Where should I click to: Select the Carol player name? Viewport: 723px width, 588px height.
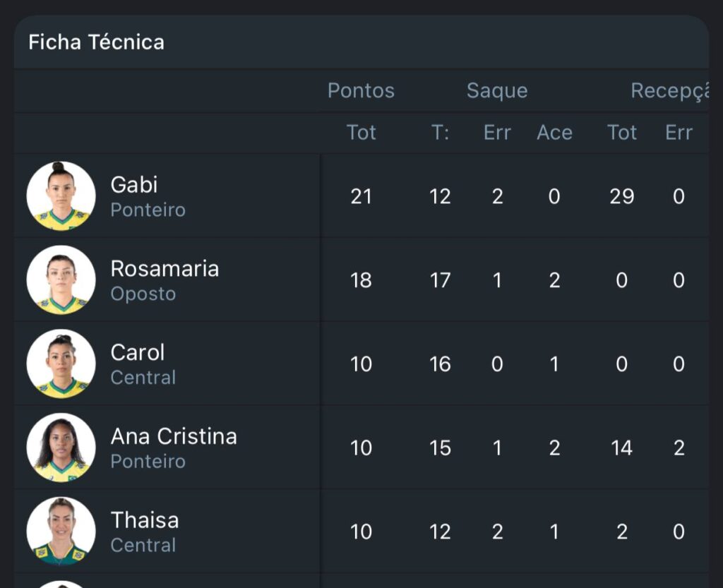click(x=138, y=352)
